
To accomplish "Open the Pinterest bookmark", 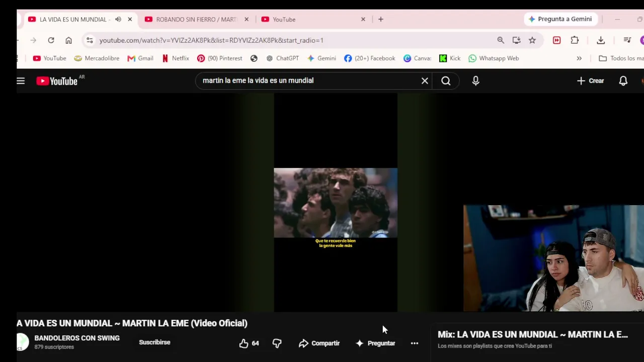I will (219, 58).
